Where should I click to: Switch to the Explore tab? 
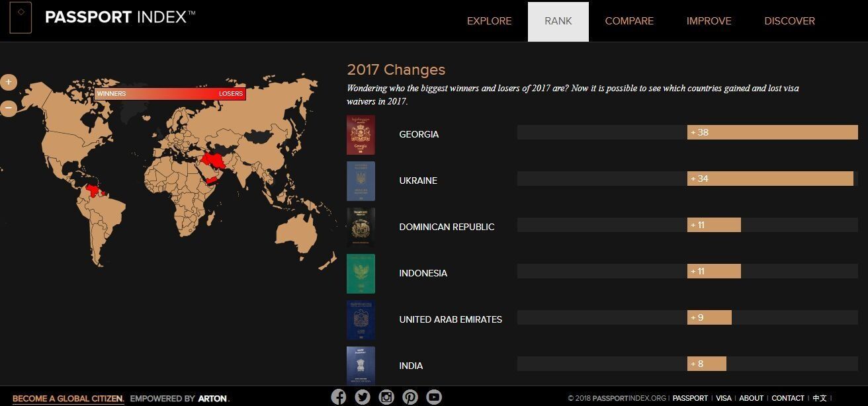point(490,21)
